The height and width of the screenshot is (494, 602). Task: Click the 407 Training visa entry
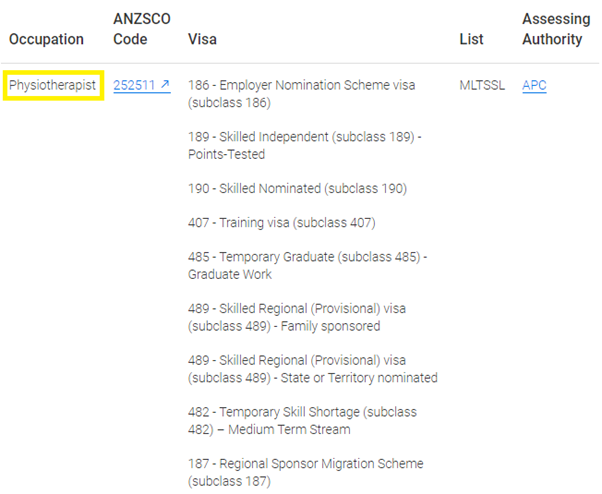[x=281, y=223]
